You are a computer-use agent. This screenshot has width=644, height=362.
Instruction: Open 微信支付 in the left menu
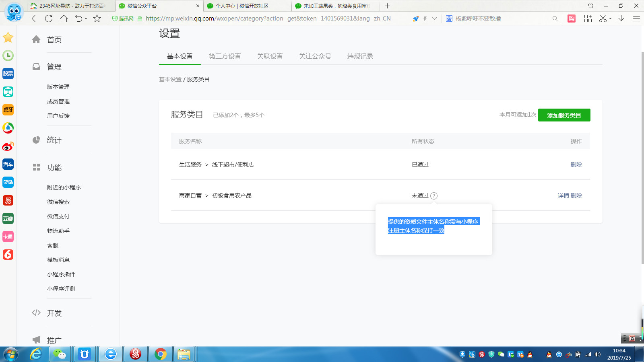(58, 216)
